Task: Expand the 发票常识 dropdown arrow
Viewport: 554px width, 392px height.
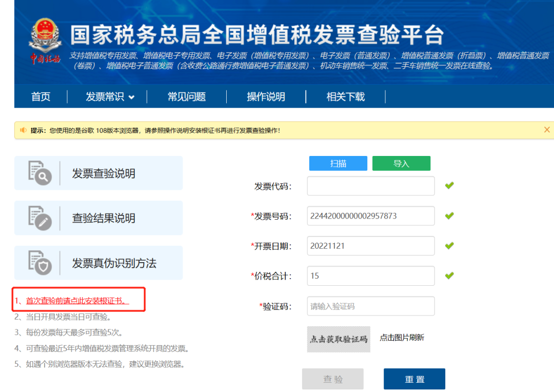Action: point(131,97)
